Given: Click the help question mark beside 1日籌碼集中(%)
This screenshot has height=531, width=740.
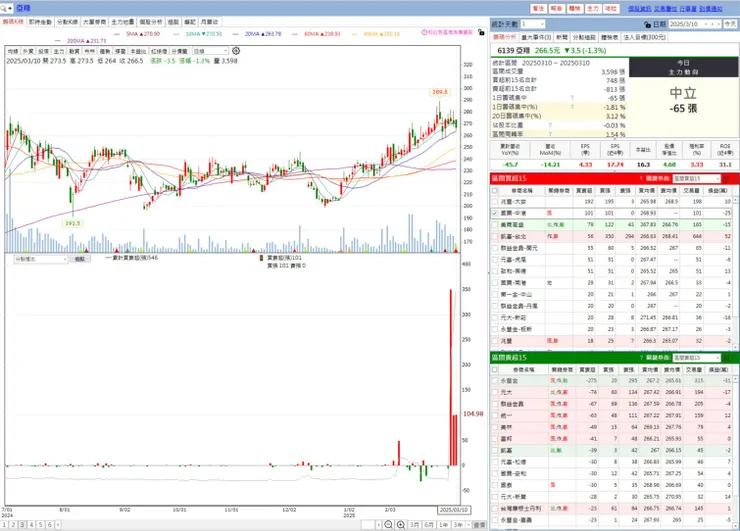Looking at the screenshot, I should (572, 107).
